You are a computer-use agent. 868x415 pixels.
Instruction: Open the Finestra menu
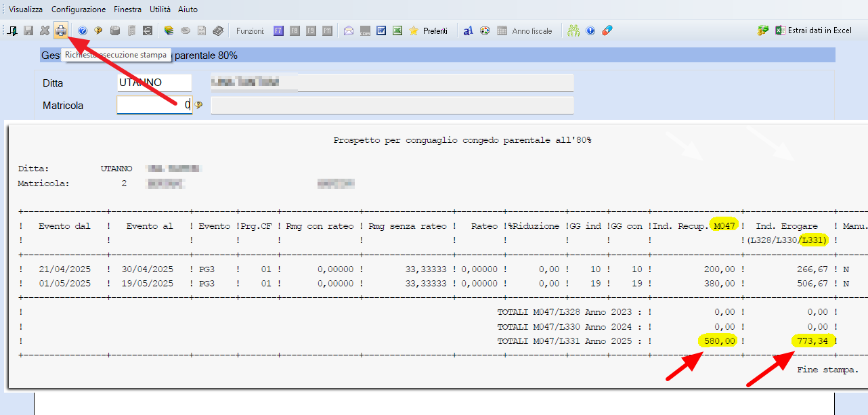pyautogui.click(x=128, y=9)
